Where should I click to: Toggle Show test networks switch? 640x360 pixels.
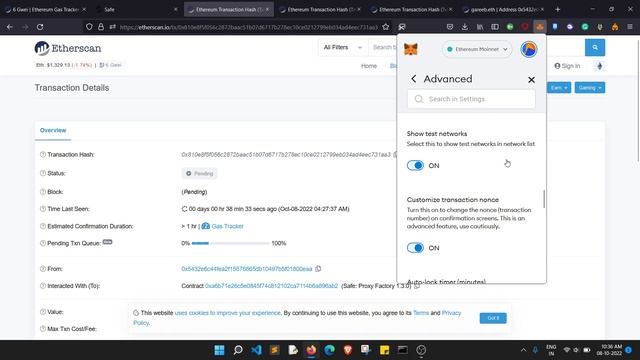pyautogui.click(x=416, y=165)
